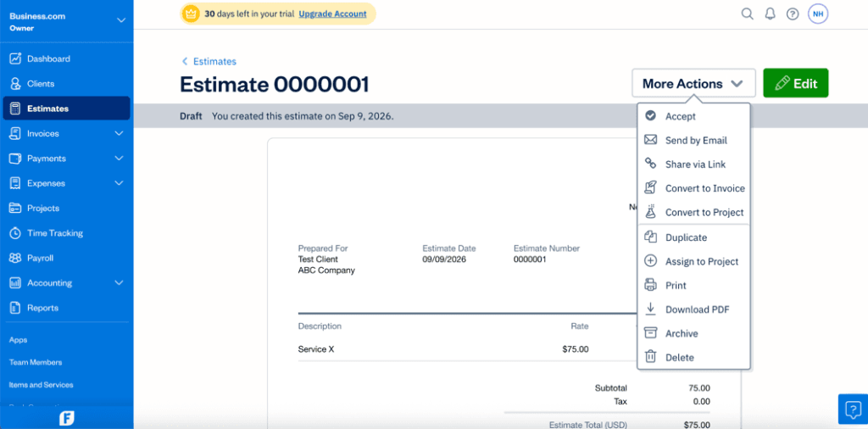Click the $75.00 rate value
Viewport: 868px width, 429px height.
575,349
